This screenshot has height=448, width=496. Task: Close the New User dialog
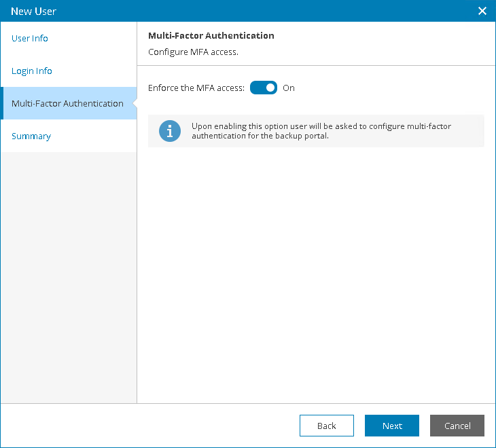click(482, 11)
